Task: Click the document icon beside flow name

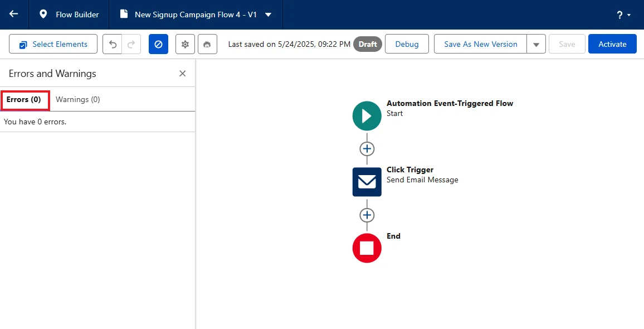Action: [x=124, y=14]
